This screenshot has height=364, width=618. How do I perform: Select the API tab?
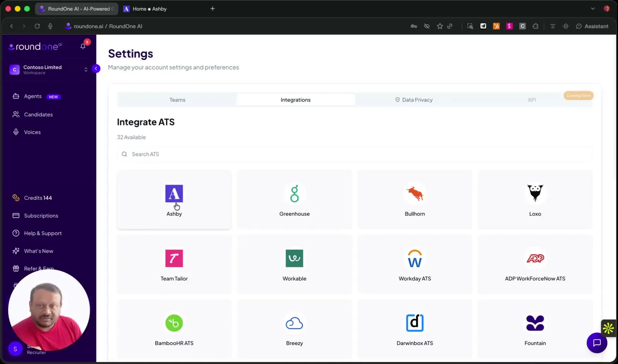(x=532, y=100)
